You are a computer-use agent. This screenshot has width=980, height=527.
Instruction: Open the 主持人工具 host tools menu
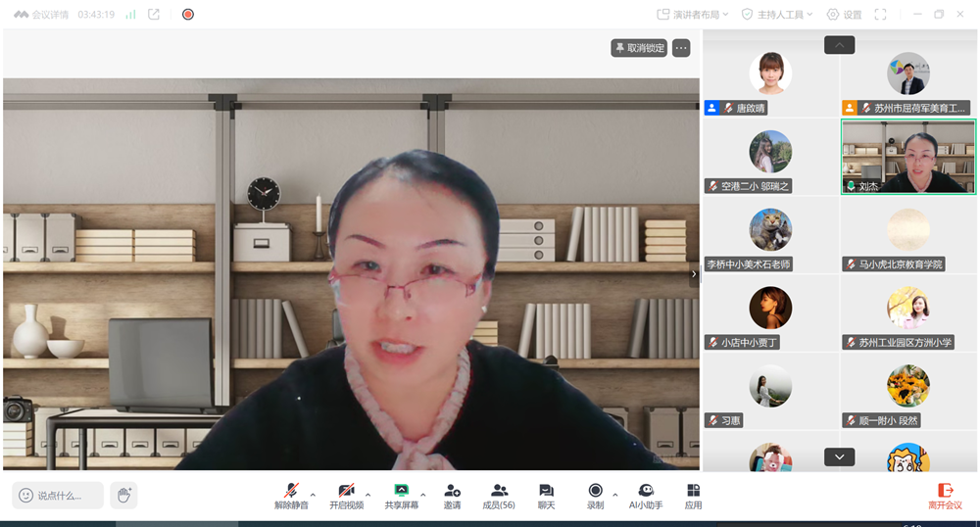pyautogui.click(x=777, y=15)
